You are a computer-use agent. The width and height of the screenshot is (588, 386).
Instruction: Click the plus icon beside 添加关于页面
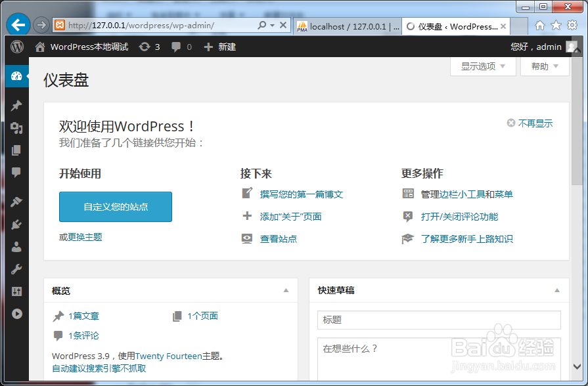point(247,216)
